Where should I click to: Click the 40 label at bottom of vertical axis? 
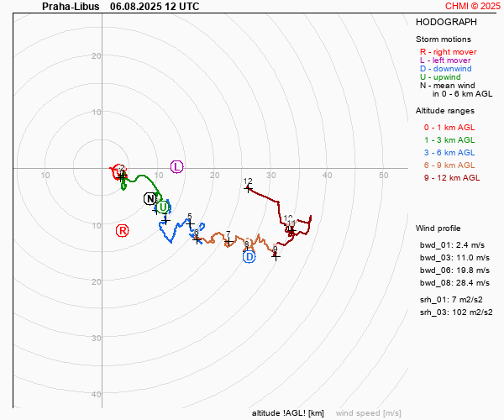click(96, 394)
